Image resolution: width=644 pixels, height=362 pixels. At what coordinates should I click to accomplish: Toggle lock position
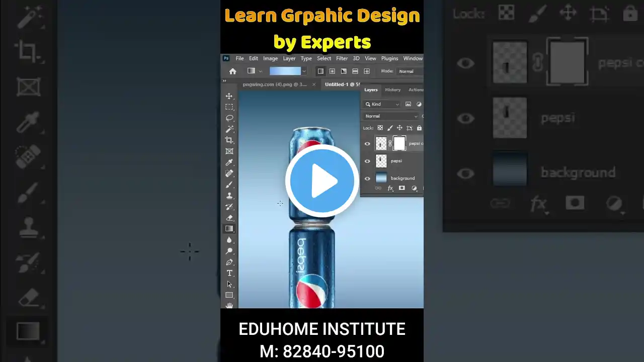click(x=399, y=128)
